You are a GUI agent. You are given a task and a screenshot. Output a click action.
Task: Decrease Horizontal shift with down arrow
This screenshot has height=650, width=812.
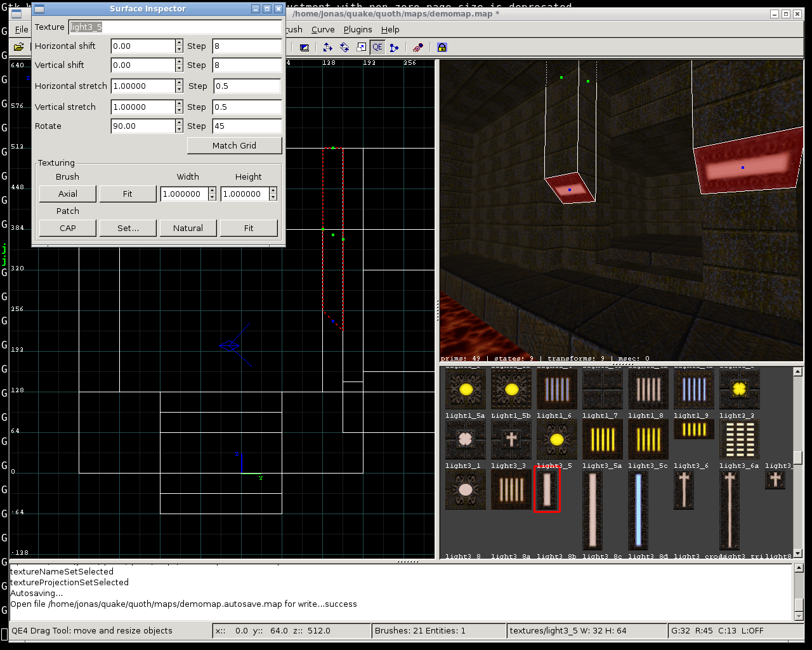click(x=179, y=50)
